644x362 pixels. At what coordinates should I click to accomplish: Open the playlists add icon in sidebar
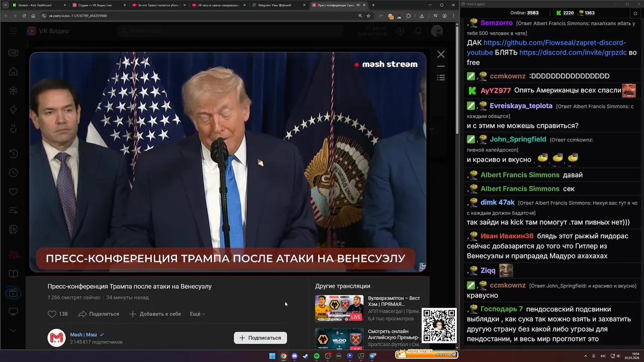pos(14,210)
